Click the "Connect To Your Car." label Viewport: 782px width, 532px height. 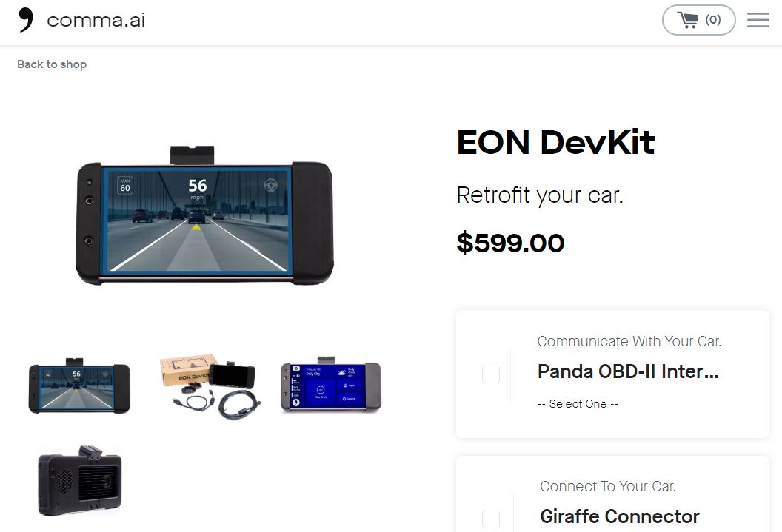click(x=608, y=486)
